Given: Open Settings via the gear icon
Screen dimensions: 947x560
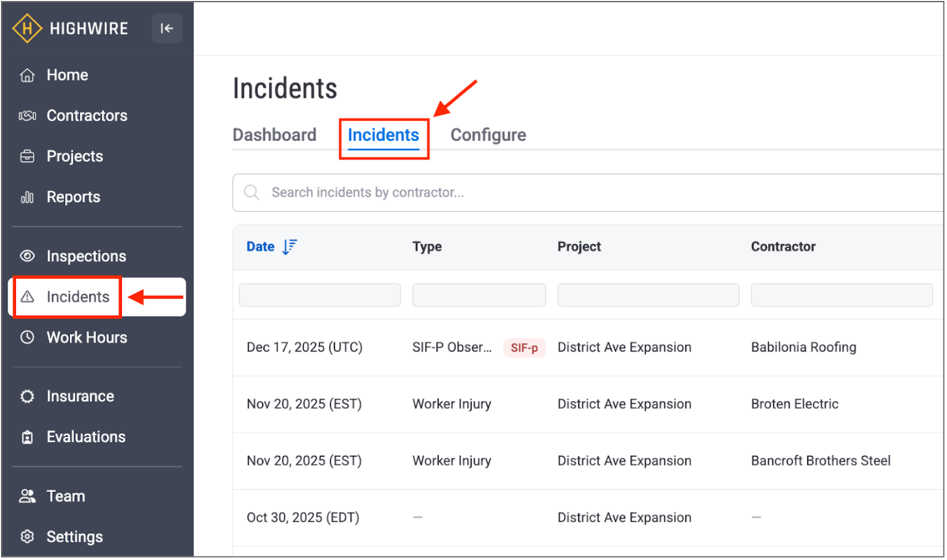Looking at the screenshot, I should 27,537.
